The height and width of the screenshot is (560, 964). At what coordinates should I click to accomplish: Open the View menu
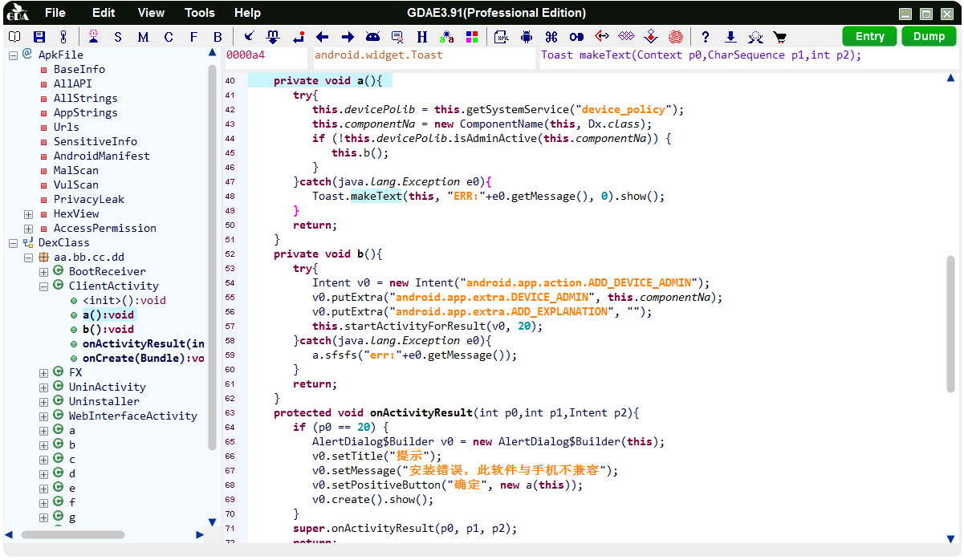151,13
